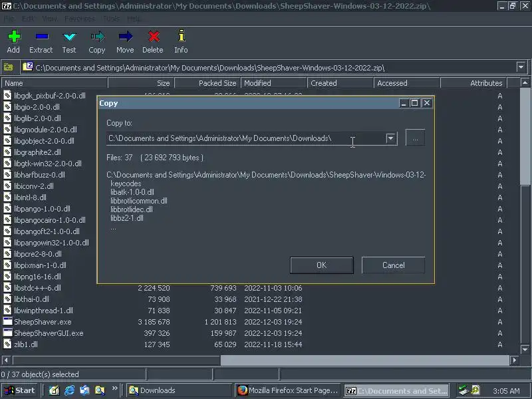Click the 3 185 678 size value
Screen dimensions: 532x399
[x=154, y=322]
